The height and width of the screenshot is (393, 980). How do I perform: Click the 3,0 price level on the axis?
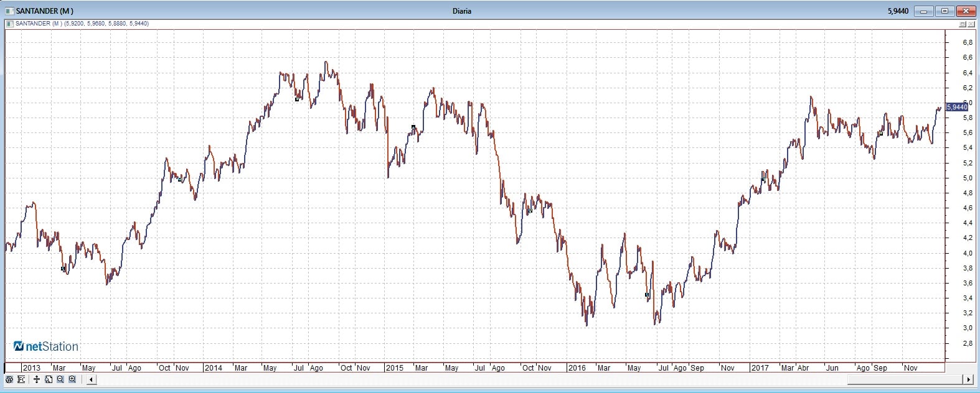(968, 328)
